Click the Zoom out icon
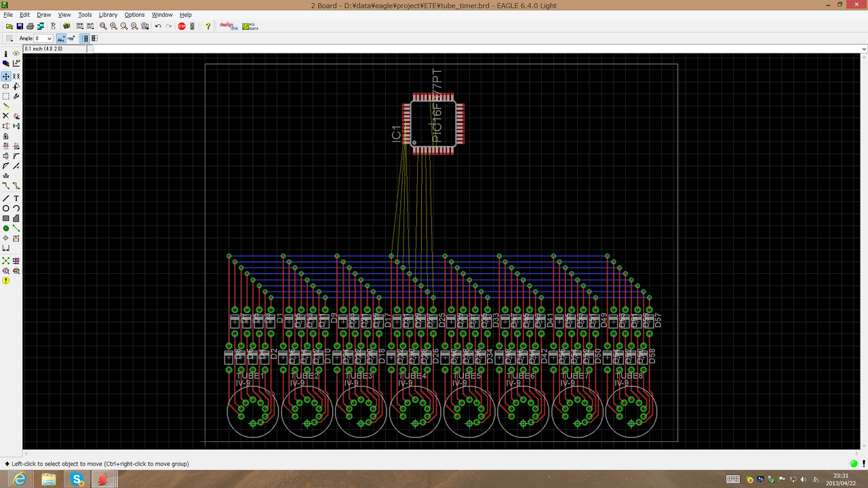 [124, 26]
